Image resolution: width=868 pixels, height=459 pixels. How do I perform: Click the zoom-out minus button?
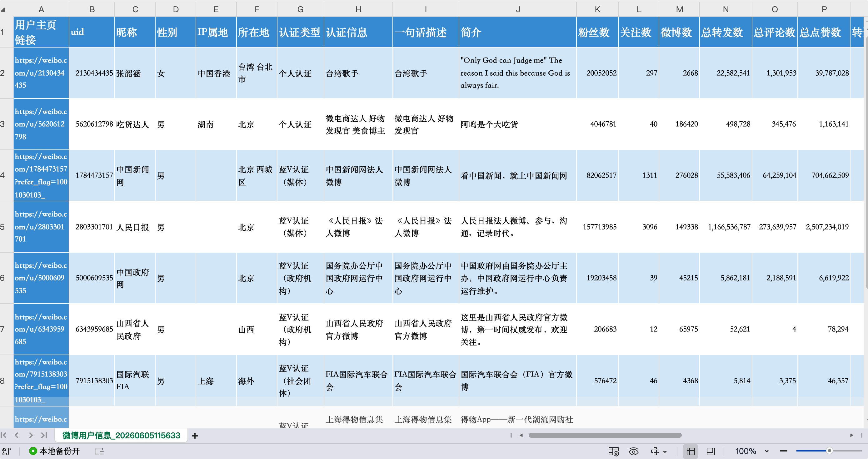(783, 451)
